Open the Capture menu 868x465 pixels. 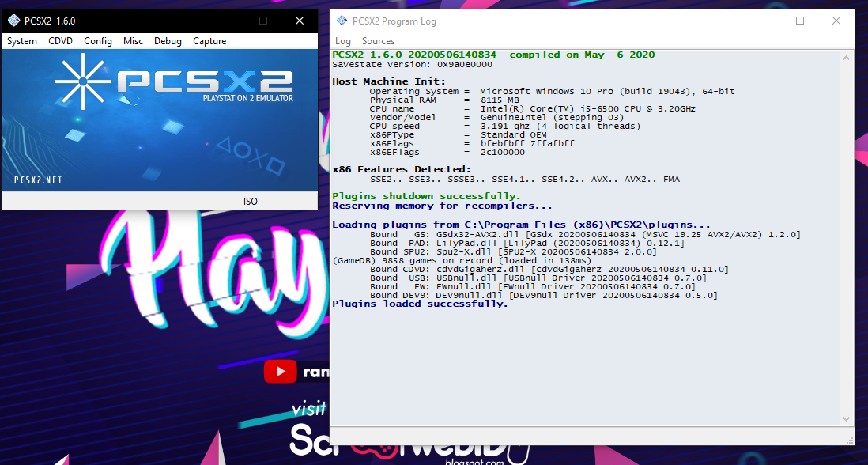[209, 41]
